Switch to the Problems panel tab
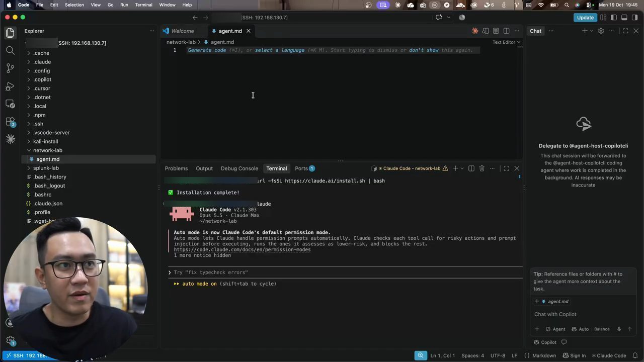Screen dimensions: 644x362 click(176, 168)
